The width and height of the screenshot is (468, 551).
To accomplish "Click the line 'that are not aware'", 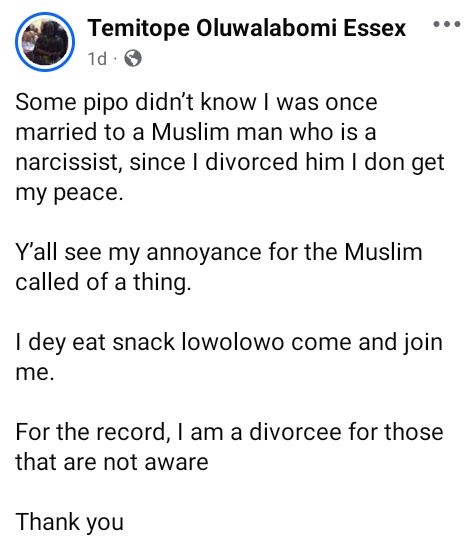I will (x=112, y=462).
